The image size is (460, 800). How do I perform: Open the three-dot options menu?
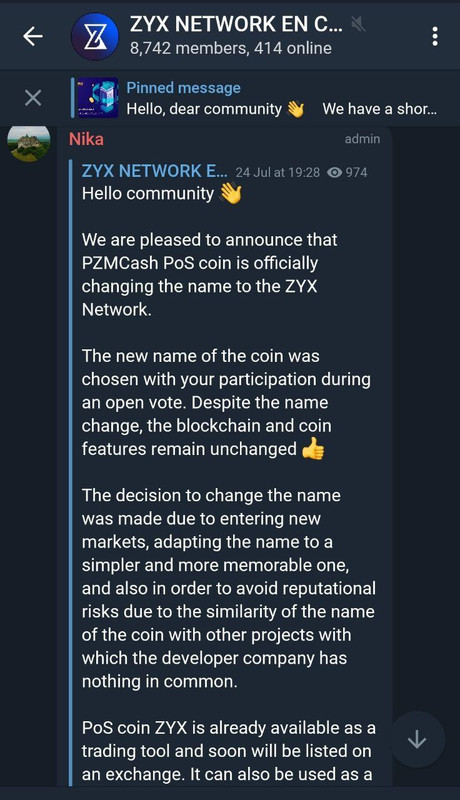(435, 36)
